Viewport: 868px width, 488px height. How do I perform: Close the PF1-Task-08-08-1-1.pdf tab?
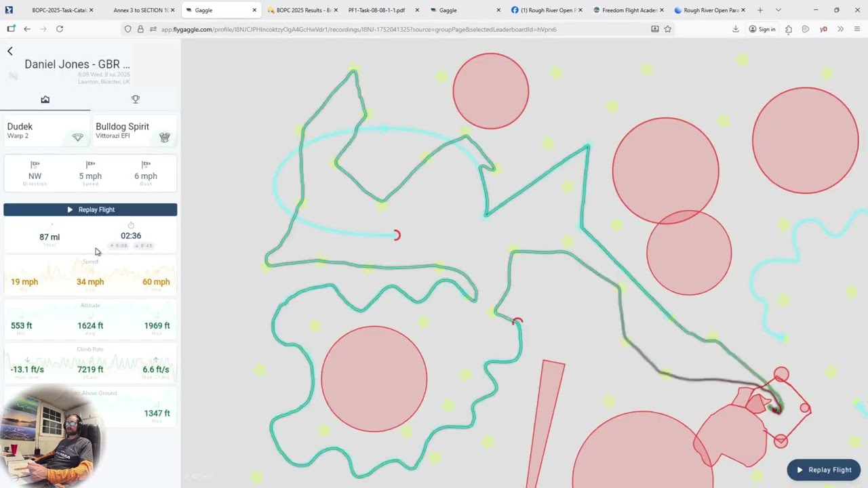click(x=417, y=10)
